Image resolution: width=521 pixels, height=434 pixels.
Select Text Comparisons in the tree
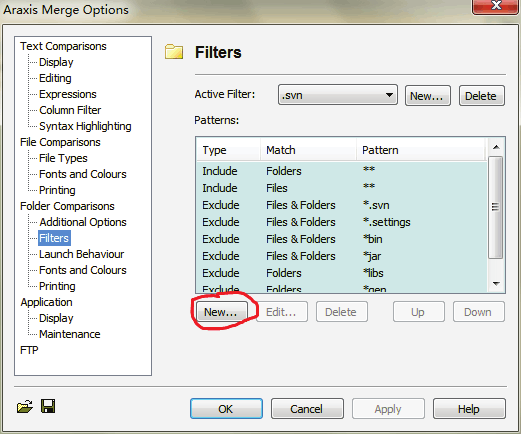click(63, 46)
